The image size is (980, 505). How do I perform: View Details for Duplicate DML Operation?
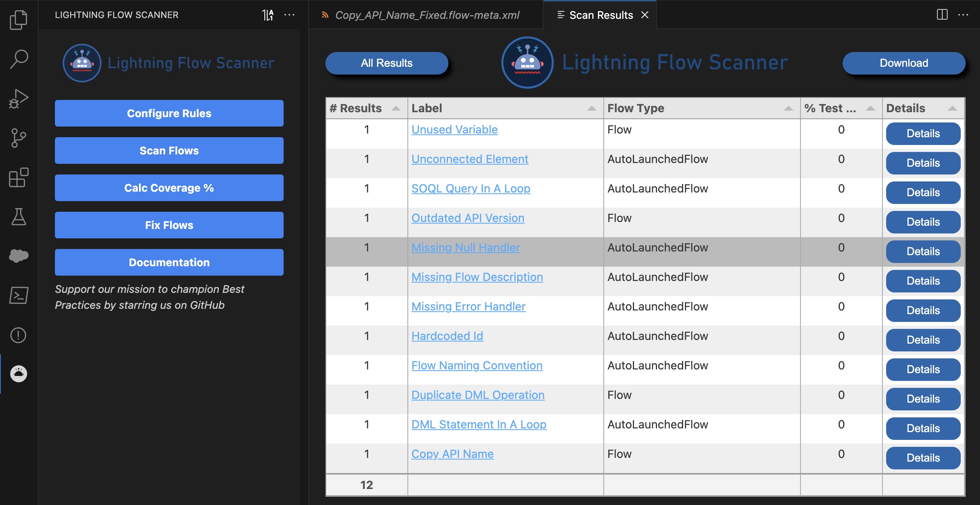tap(923, 399)
